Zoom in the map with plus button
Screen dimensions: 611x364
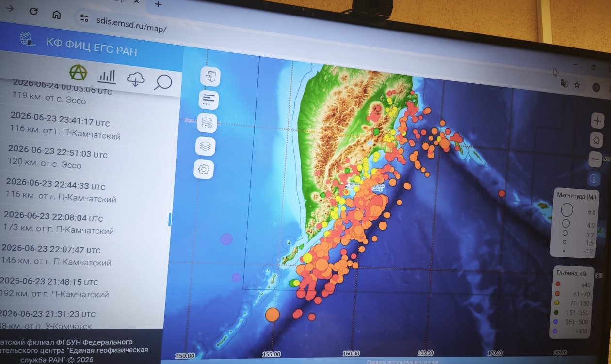[597, 121]
